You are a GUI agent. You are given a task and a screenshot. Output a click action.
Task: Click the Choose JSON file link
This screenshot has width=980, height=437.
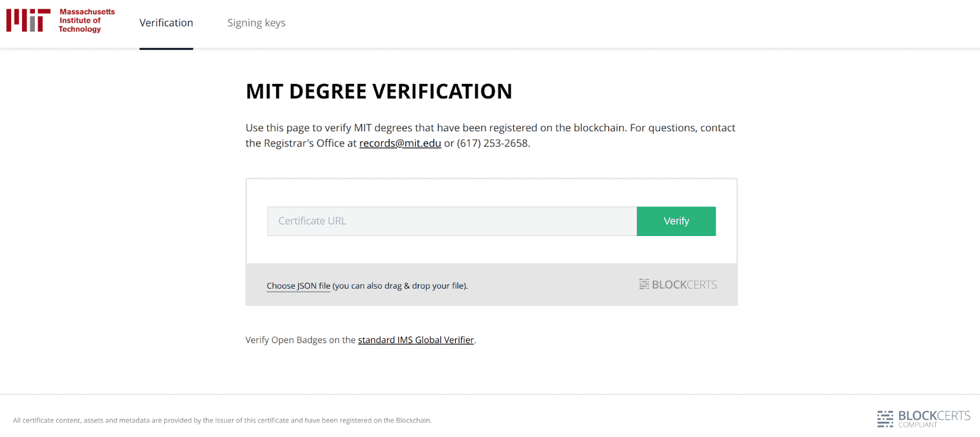click(298, 286)
